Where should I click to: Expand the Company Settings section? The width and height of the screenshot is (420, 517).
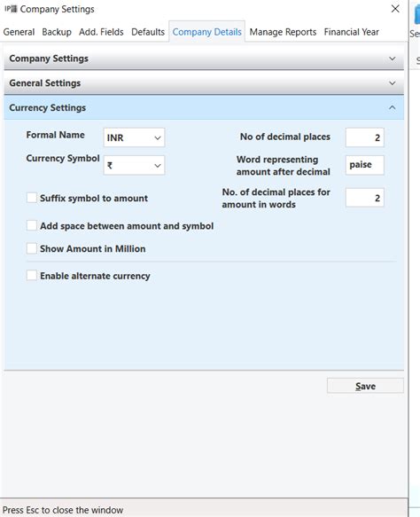click(204, 59)
